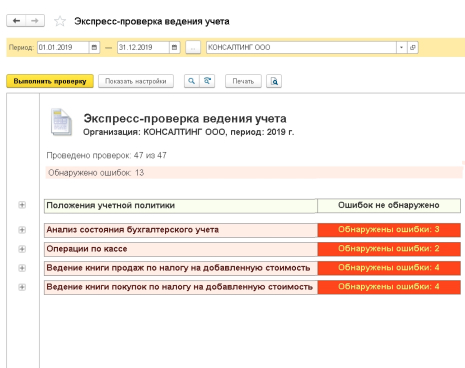Add page to favorites with the star icon

60,21
